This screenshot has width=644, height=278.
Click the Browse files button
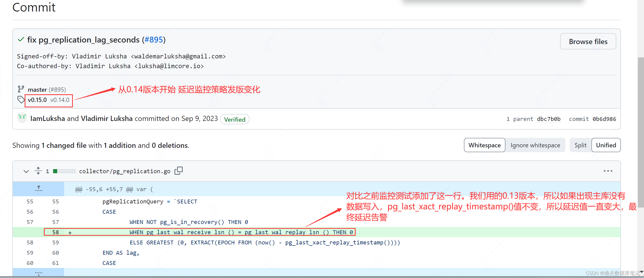[588, 41]
